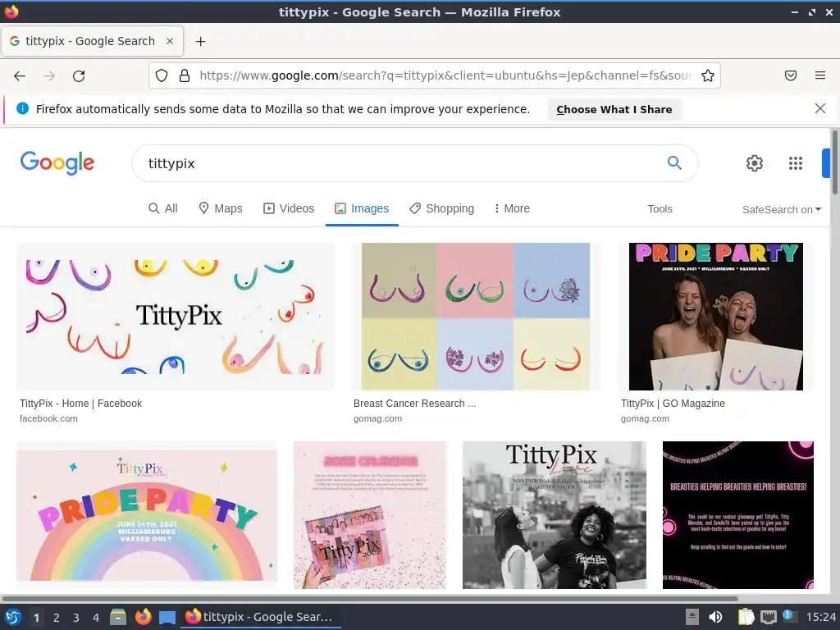Open a new tab with plus button
The image size is (840, 630).
[200, 41]
